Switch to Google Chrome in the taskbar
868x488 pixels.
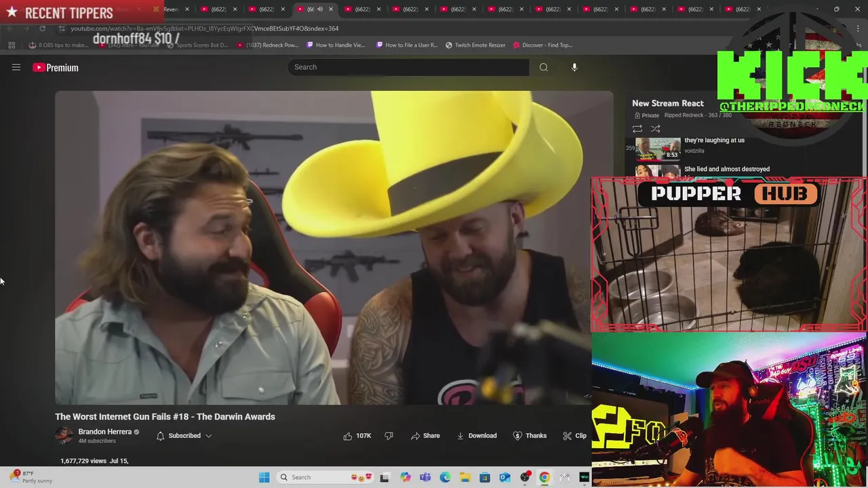pos(545,477)
